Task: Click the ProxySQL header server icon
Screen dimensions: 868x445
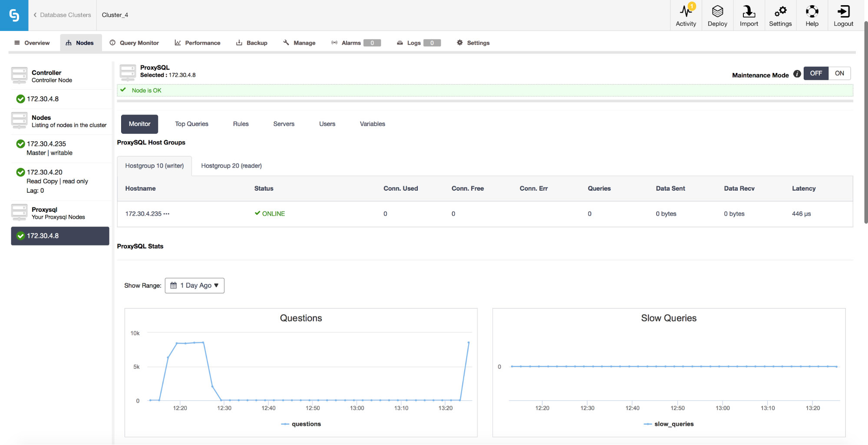Action: coord(128,73)
